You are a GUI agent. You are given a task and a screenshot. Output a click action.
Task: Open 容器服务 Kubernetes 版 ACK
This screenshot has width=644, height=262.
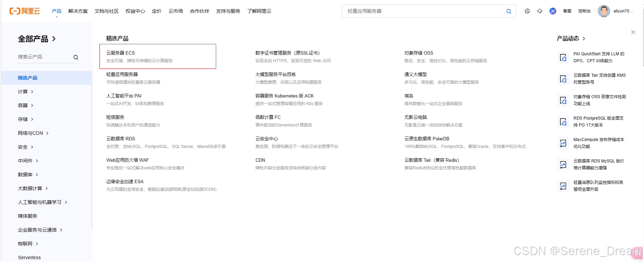pos(285,96)
